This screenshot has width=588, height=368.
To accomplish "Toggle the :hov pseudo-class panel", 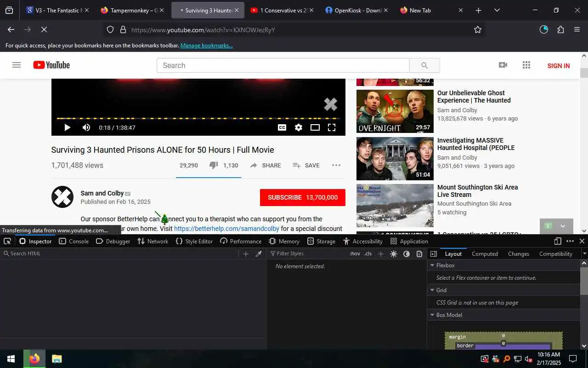I will [355, 253].
